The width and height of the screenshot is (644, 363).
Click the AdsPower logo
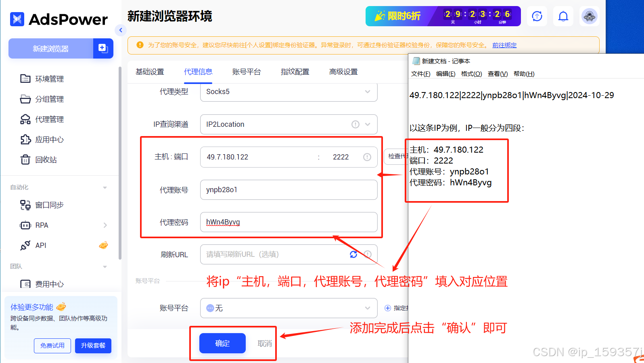[59, 19]
